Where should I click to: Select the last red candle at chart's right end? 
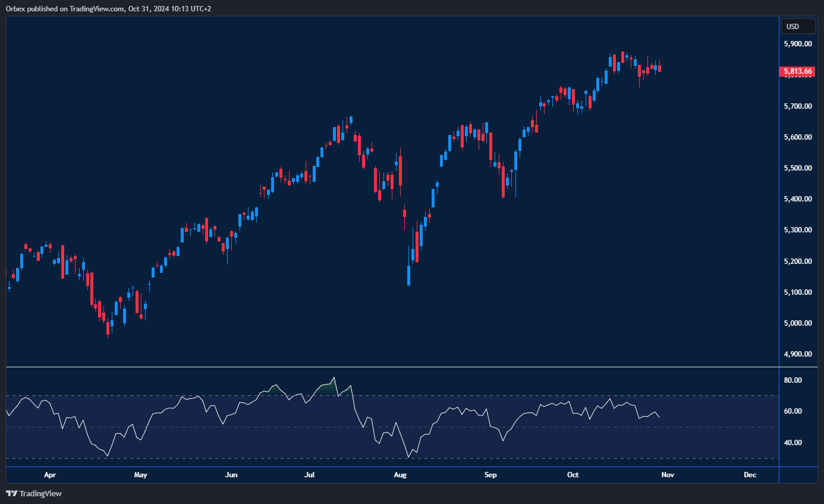point(659,68)
